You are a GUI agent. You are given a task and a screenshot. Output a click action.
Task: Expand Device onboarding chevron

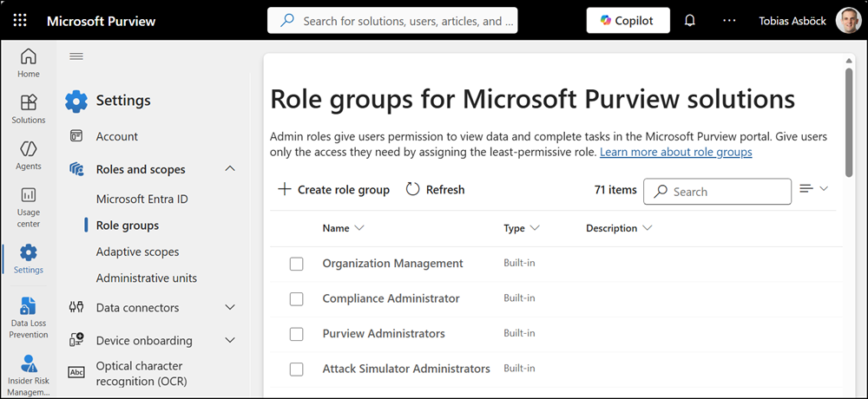pyautogui.click(x=230, y=340)
